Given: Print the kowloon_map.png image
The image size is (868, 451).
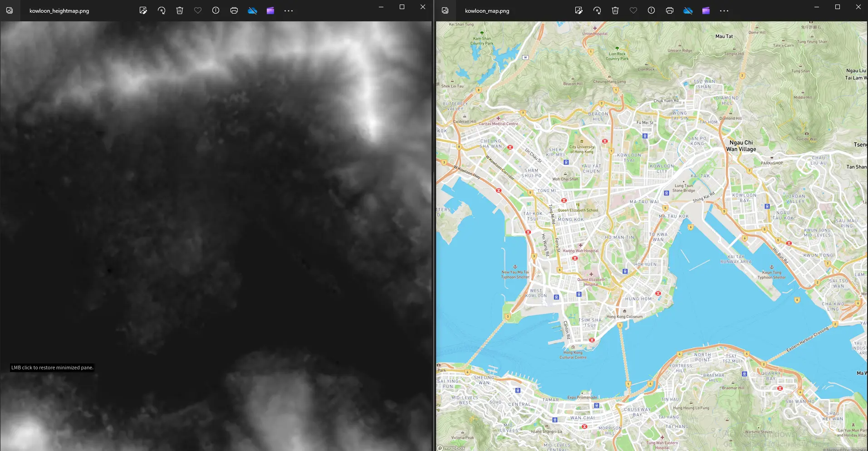Looking at the screenshot, I should [670, 10].
